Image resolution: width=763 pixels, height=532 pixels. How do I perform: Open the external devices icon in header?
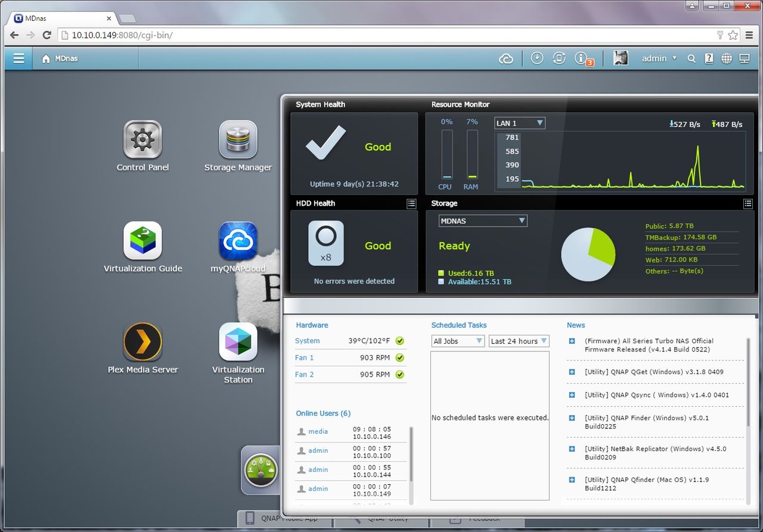tap(559, 58)
